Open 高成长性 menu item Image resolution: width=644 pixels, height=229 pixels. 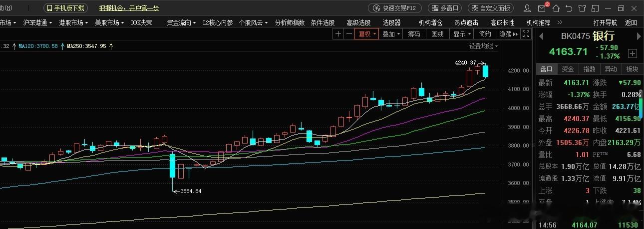coord(502,22)
